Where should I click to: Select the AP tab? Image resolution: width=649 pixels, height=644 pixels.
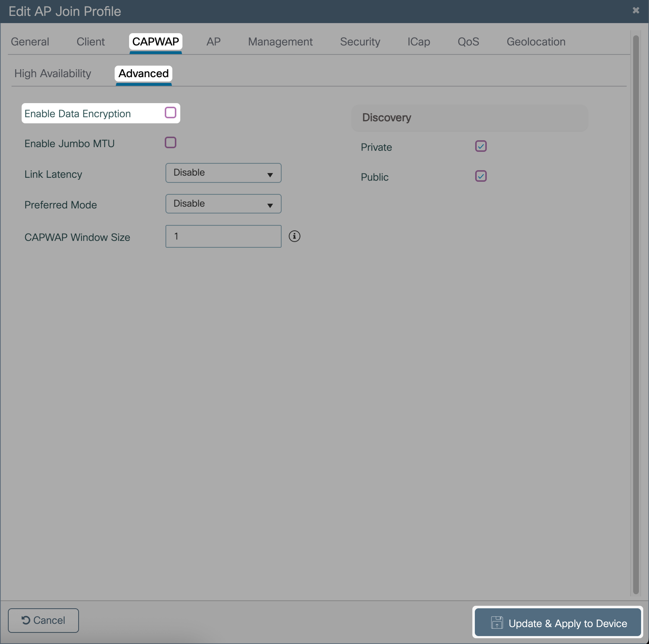point(213,42)
